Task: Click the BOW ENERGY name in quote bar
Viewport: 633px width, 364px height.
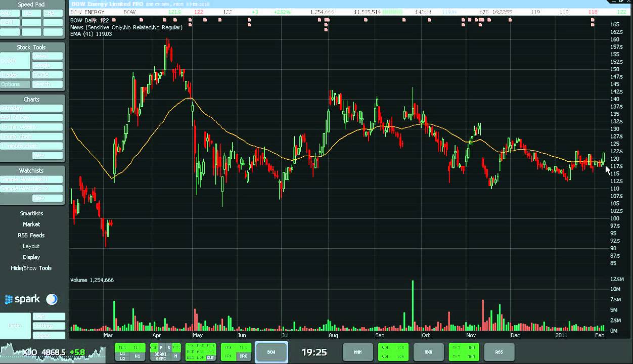Action: coord(87,11)
